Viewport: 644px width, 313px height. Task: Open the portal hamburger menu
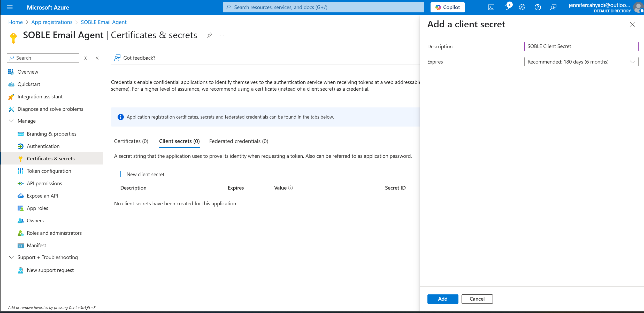point(10,7)
